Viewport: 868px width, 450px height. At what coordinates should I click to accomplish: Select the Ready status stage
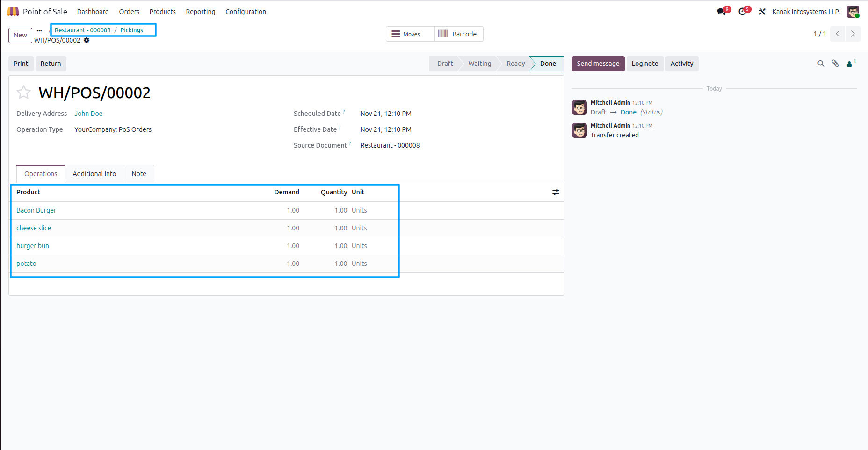[x=515, y=64]
